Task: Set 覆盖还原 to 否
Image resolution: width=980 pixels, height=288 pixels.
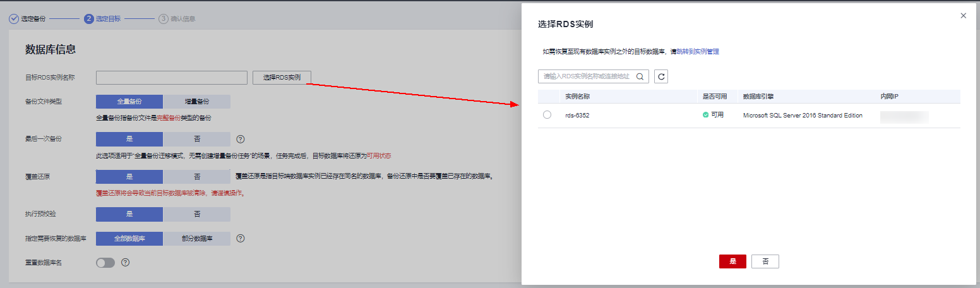Action: point(197,176)
